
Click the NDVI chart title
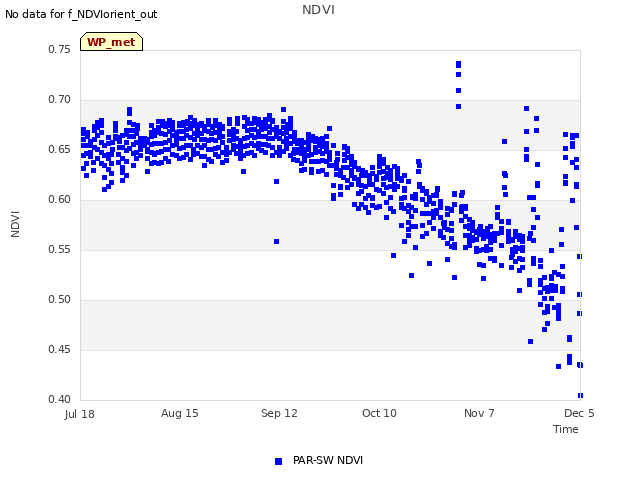point(318,9)
